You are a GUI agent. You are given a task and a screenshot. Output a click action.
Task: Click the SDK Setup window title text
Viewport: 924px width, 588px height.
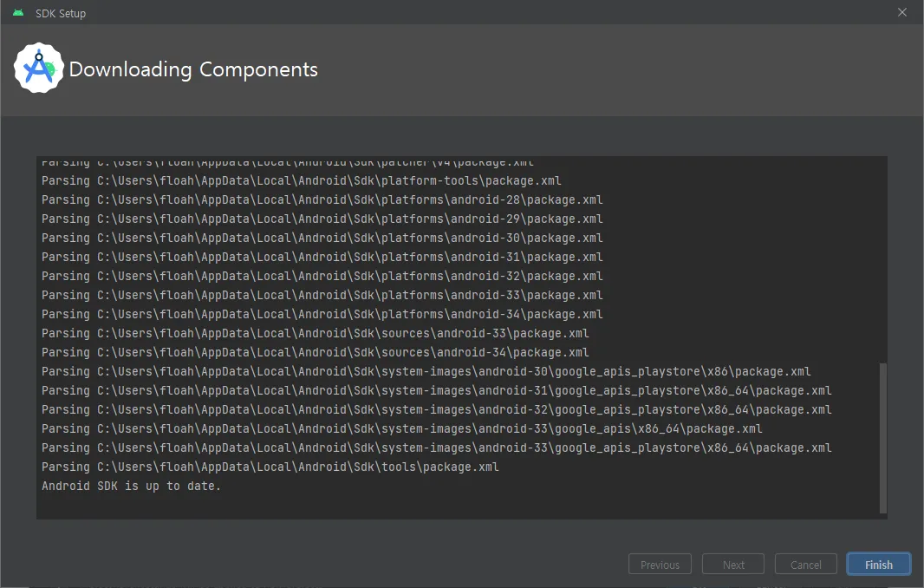[61, 13]
